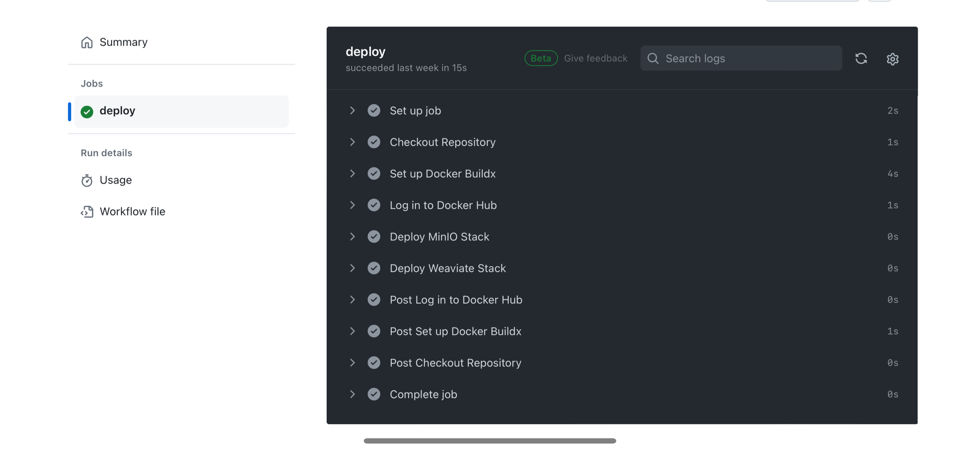The height and width of the screenshot is (452, 980).
Task: Click the Usage stopwatch icon
Action: pos(87,181)
